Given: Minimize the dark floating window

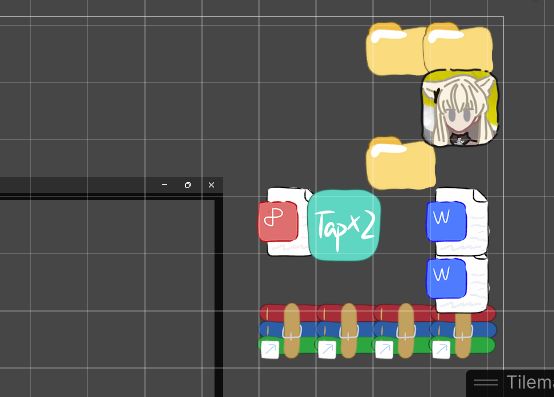Looking at the screenshot, I should pos(165,185).
